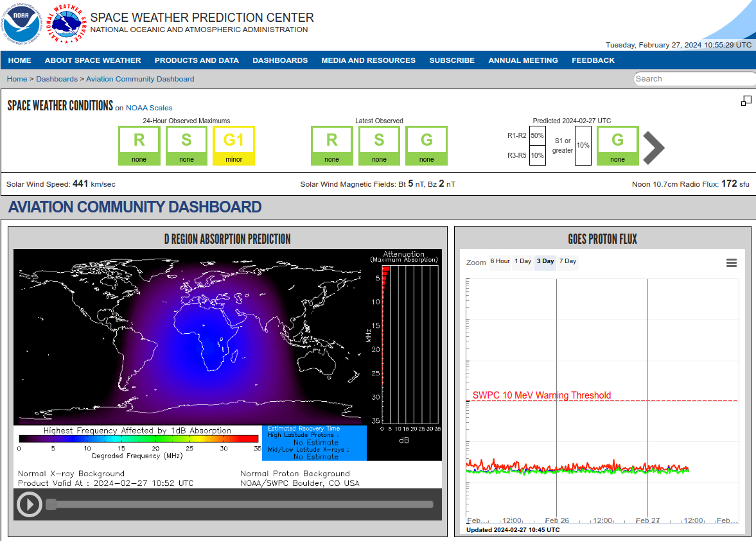Open the FEEDBACK menu item
756x541 pixels.
pyautogui.click(x=593, y=60)
